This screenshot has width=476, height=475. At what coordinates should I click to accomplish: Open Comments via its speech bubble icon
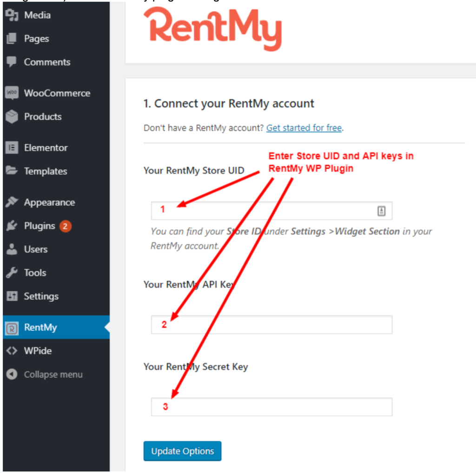click(12, 62)
